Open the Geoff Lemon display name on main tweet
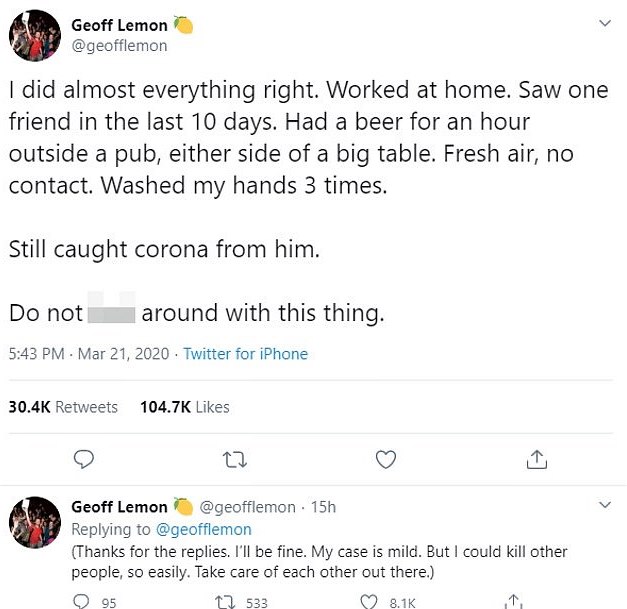This screenshot has width=627, height=609. pyautogui.click(x=119, y=25)
